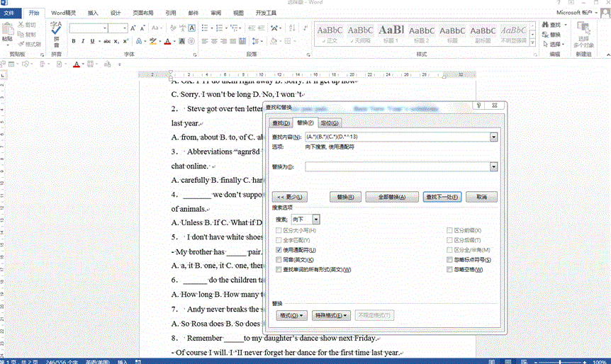
Task: Toggle italic text formatting
Action: pyautogui.click(x=83, y=42)
